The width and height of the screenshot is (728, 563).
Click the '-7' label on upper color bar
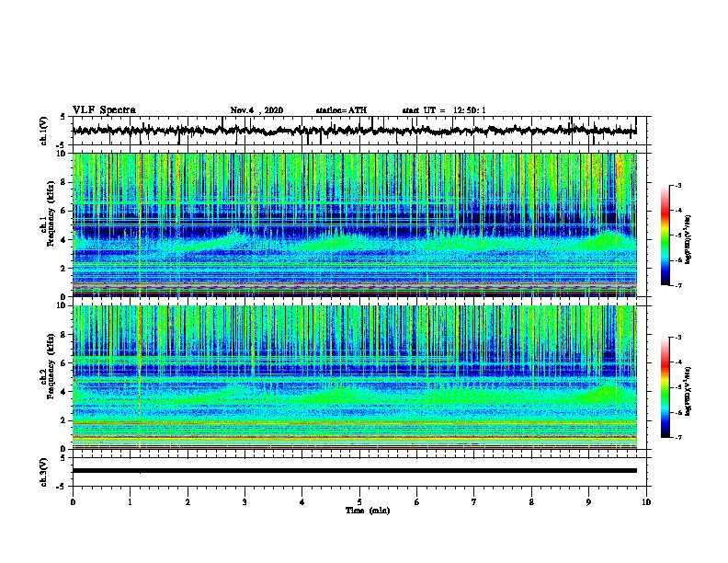pos(677,285)
